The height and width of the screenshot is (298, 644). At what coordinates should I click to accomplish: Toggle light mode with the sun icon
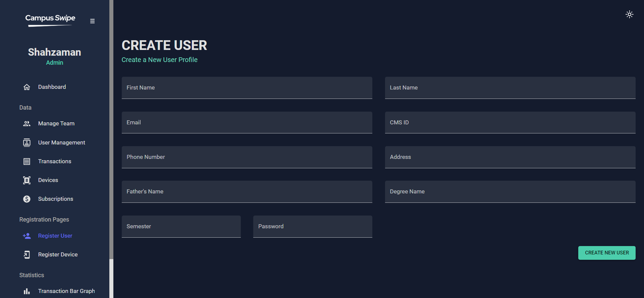pyautogui.click(x=629, y=14)
